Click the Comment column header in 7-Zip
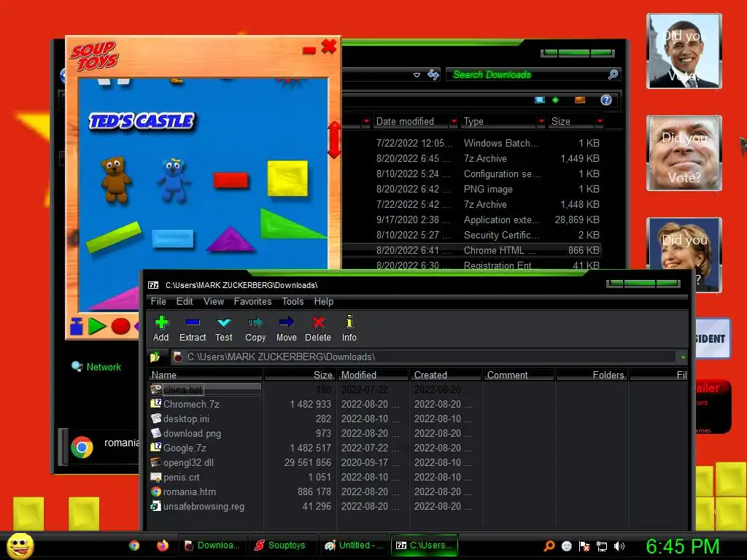The height and width of the screenshot is (560, 747). (519, 375)
